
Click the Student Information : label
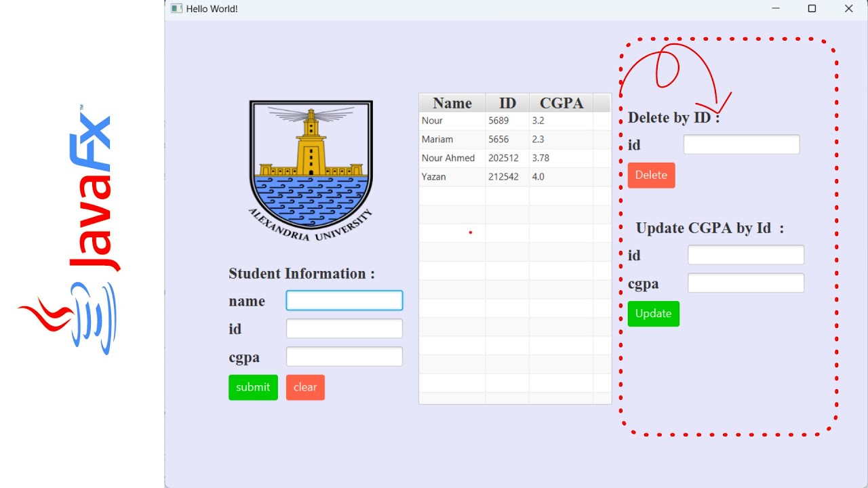[302, 274]
